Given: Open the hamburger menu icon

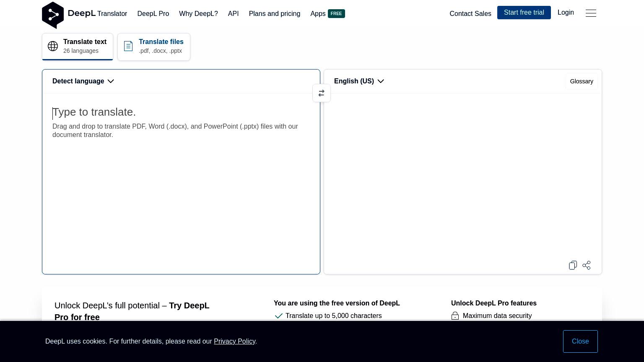Looking at the screenshot, I should pos(591,13).
